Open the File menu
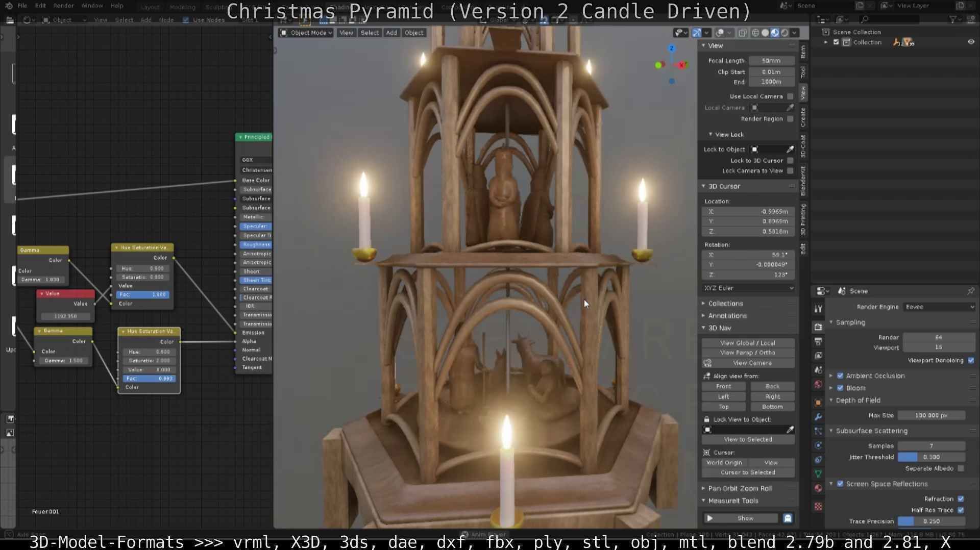 (x=22, y=6)
